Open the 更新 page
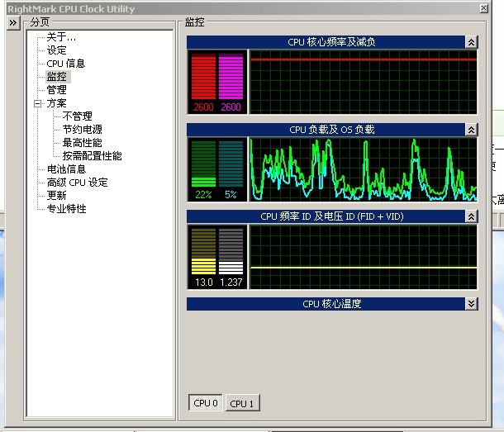504x432 pixels. 56,196
